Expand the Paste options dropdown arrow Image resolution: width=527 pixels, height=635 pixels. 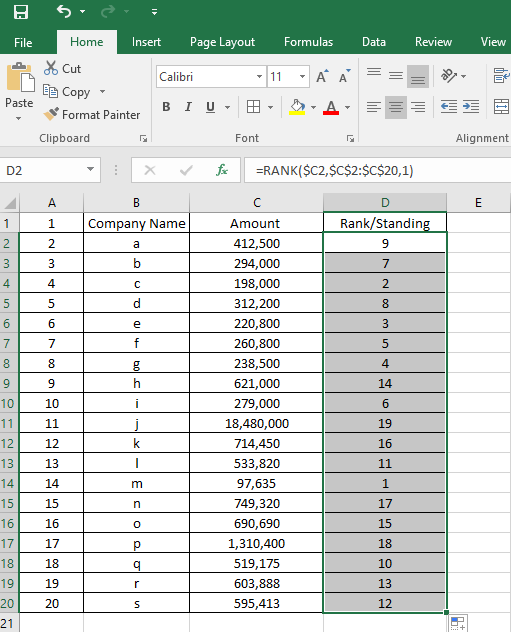19,118
